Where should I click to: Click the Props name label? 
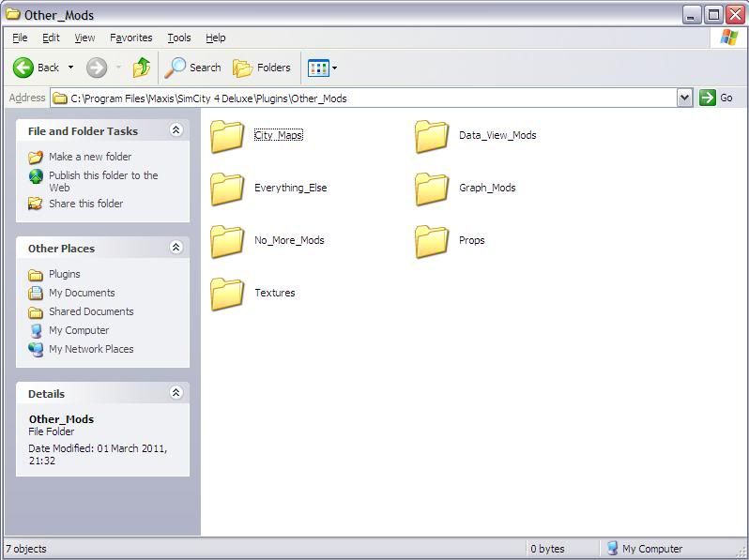pyautogui.click(x=471, y=240)
